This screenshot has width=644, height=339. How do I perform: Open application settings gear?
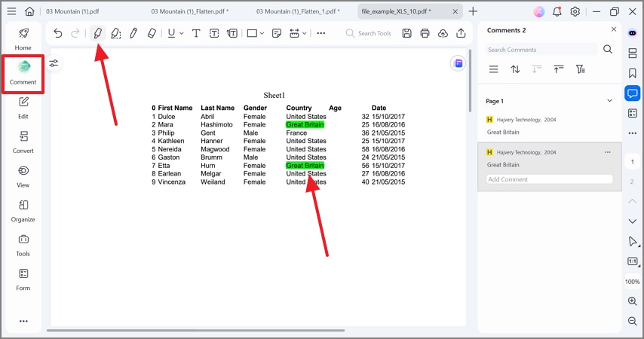point(575,11)
